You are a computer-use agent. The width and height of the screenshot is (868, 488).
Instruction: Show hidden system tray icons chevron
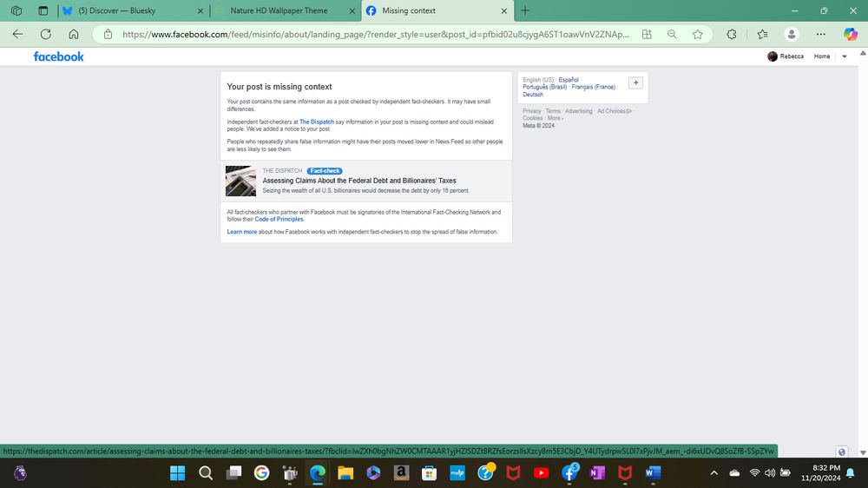pyautogui.click(x=714, y=473)
